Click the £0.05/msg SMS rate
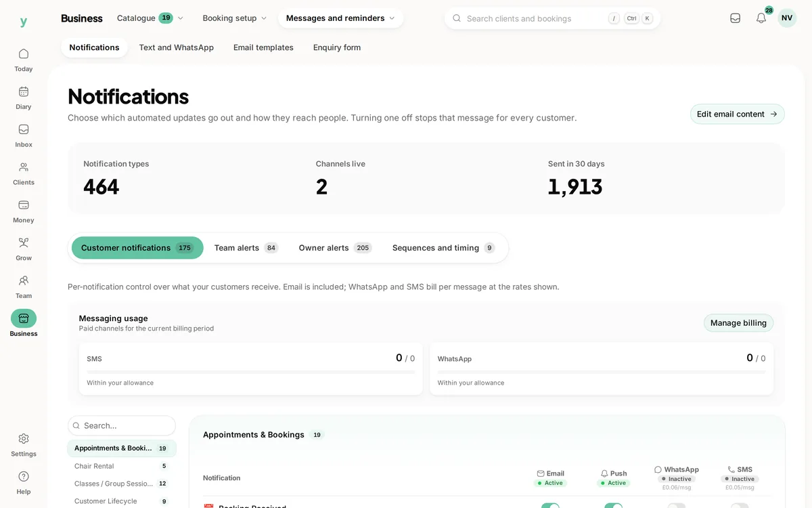 [x=740, y=488]
